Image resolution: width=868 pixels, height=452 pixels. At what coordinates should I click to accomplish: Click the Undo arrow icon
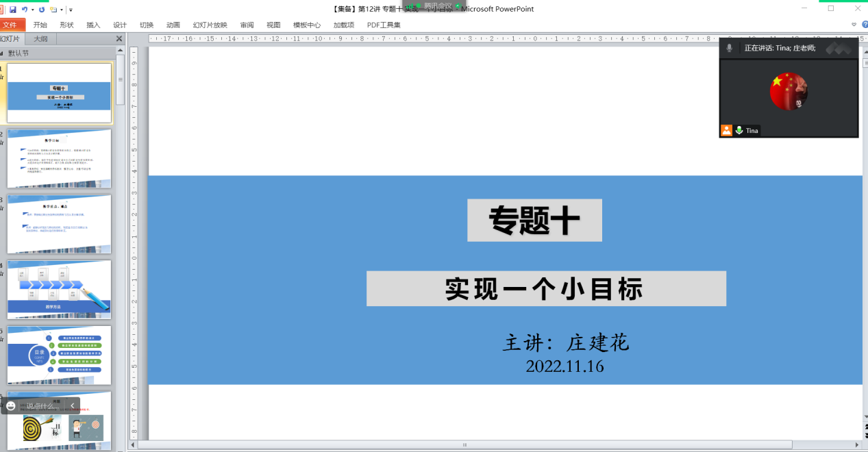click(x=25, y=10)
